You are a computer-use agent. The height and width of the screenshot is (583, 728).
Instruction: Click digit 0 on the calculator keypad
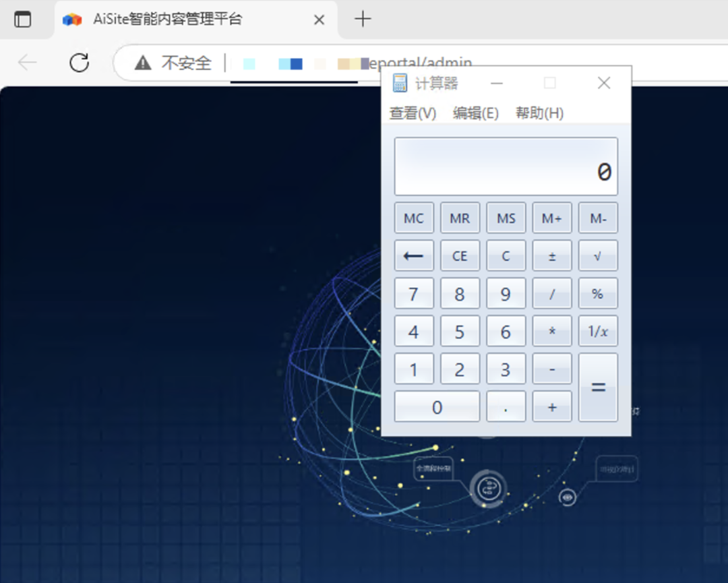[437, 406]
